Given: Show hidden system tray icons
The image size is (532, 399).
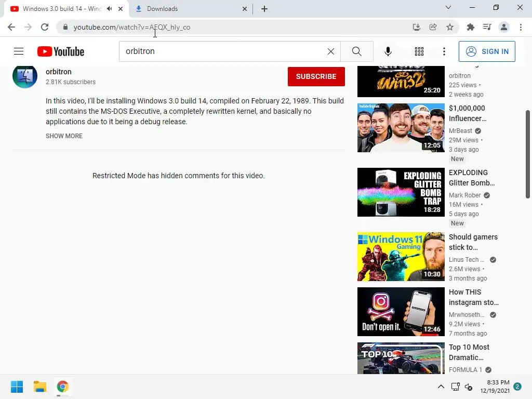Looking at the screenshot, I should click(441, 387).
